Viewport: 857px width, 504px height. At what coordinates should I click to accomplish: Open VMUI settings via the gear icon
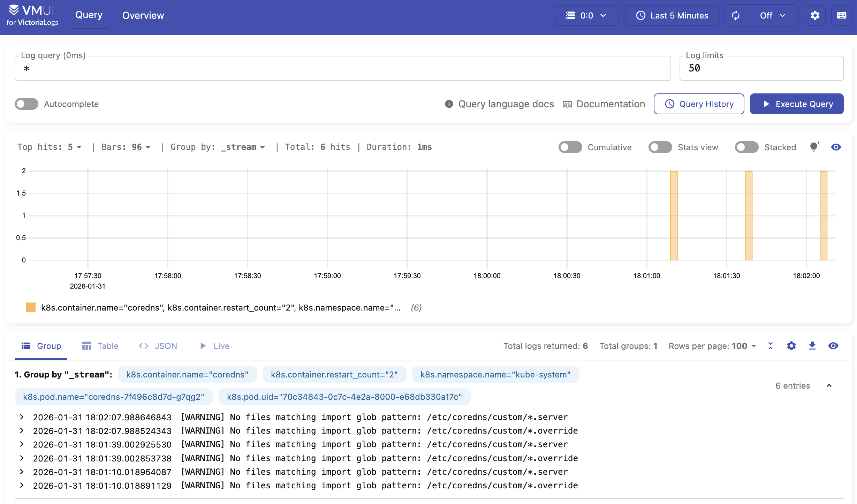[x=815, y=15]
